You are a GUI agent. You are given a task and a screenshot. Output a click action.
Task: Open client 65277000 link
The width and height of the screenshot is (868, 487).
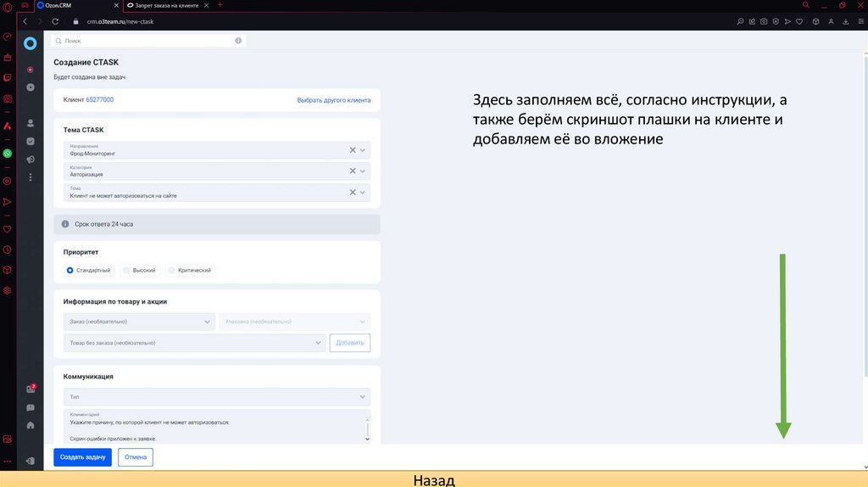[100, 100]
